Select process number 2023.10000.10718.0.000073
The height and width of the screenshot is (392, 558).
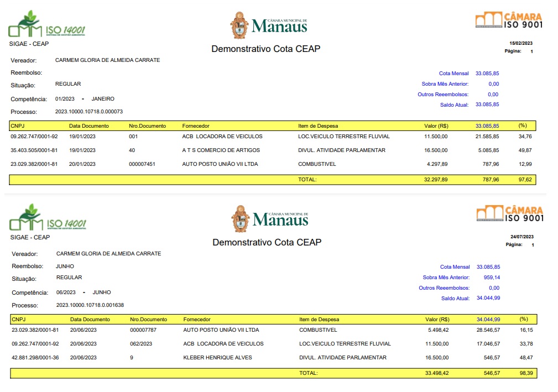[89, 112]
